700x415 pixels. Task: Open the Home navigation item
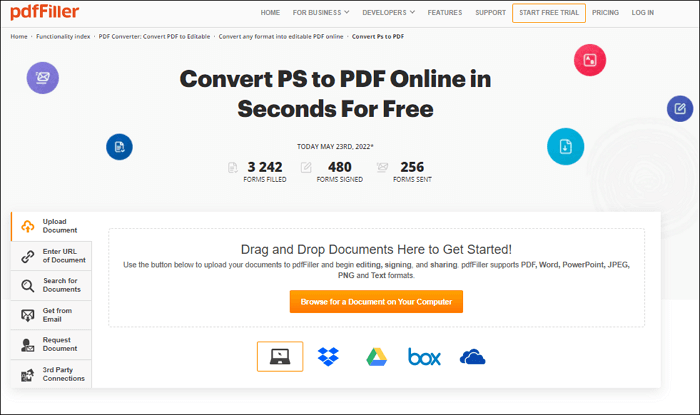coord(270,12)
